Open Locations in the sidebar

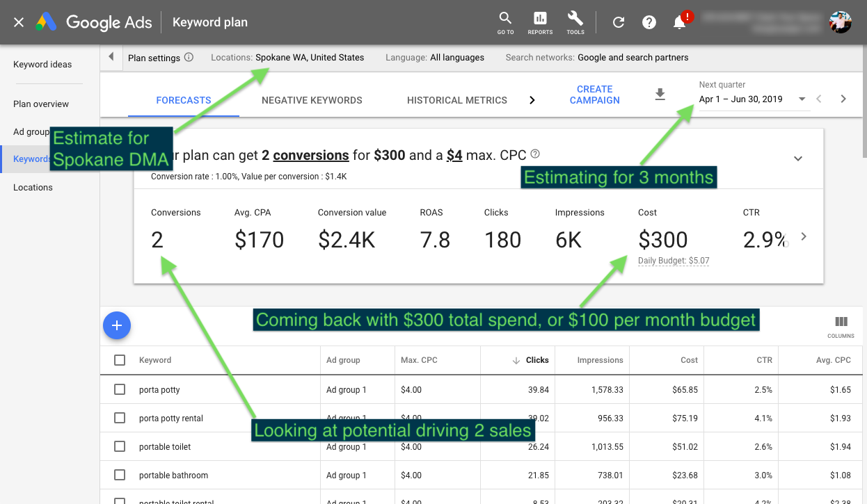pos(33,188)
